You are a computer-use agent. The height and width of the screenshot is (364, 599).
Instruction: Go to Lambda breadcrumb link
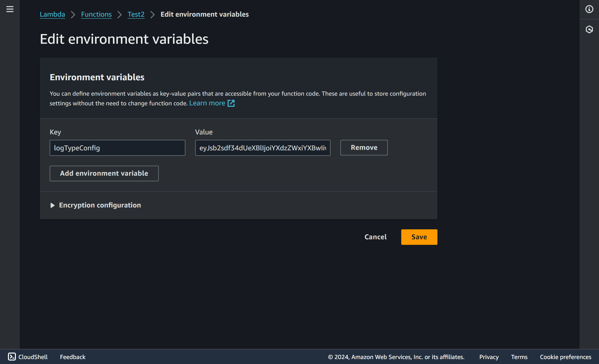point(52,14)
